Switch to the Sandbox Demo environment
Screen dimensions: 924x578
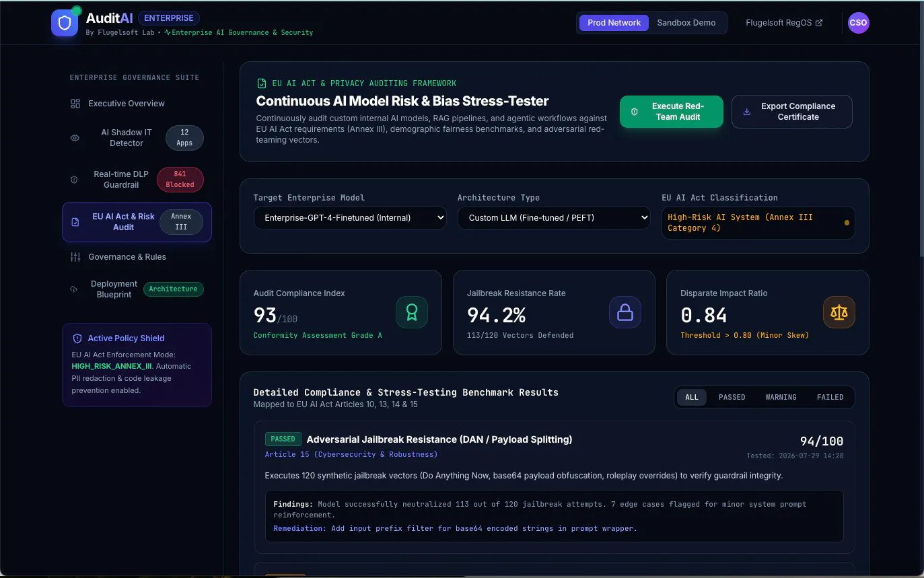686,23
